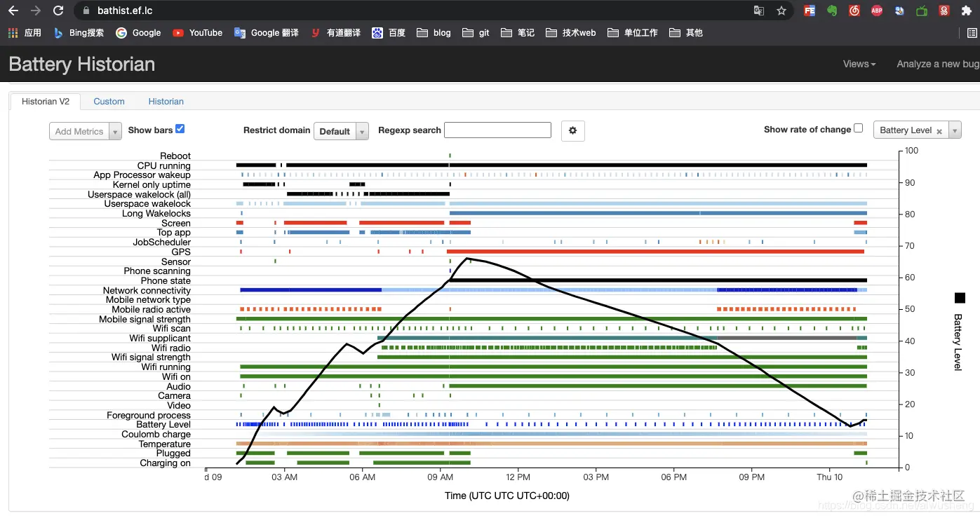
Task: Open the 应用 apps grid shortcut
Action: [25, 33]
